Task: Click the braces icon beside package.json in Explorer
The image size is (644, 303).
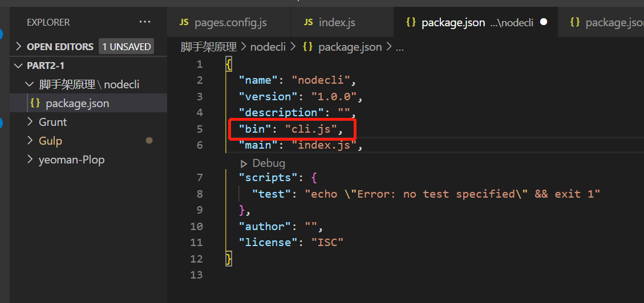Action: tap(35, 103)
